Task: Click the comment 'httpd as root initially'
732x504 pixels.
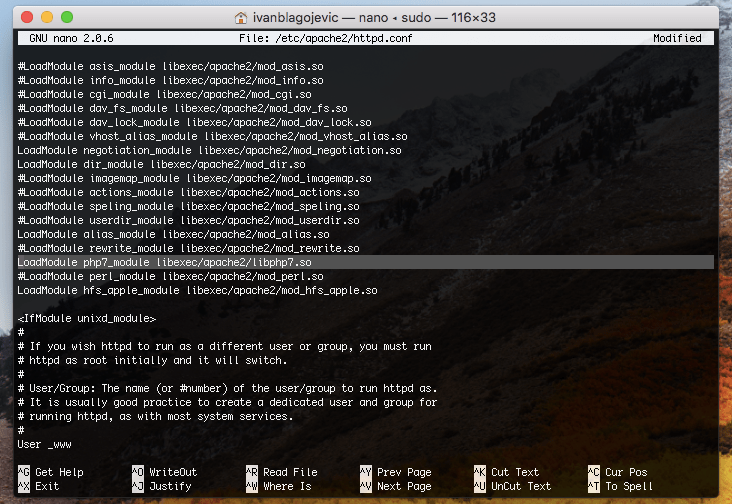Action: [153, 360]
